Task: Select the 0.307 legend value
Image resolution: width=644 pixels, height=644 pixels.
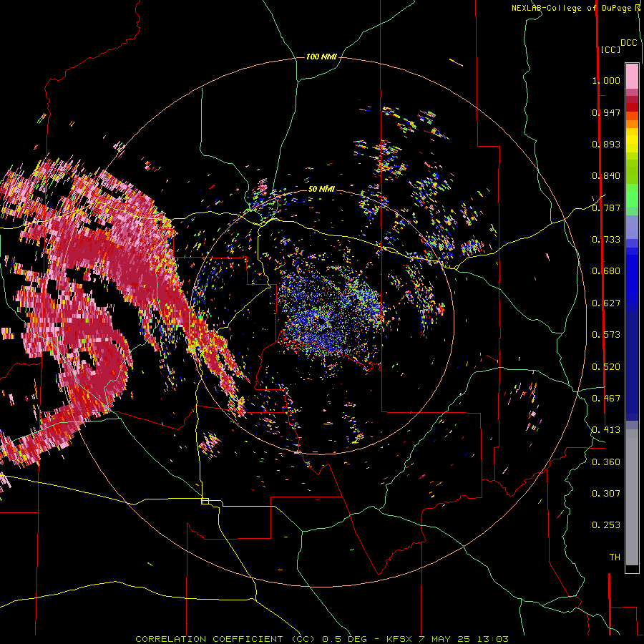Action: (606, 494)
